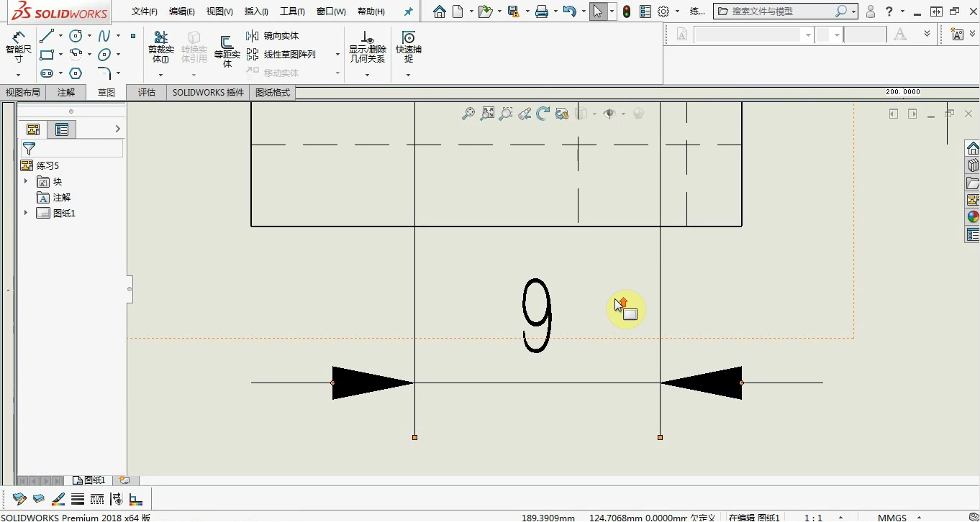Select the Arc sketch tool
Viewport: 980px width, 522px height.
coord(76,55)
